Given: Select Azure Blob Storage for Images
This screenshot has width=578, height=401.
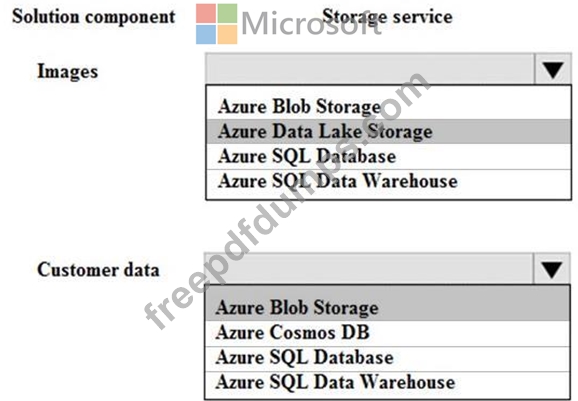Looking at the screenshot, I should click(389, 107).
